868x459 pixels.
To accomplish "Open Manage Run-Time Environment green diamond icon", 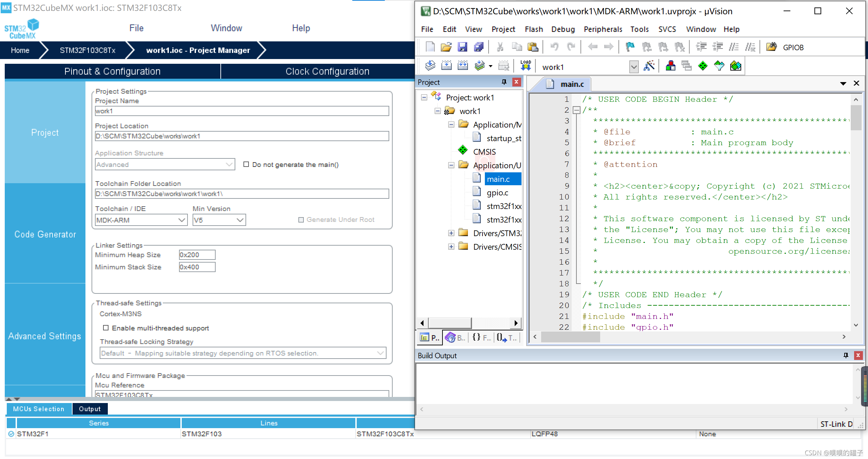I will click(x=703, y=65).
